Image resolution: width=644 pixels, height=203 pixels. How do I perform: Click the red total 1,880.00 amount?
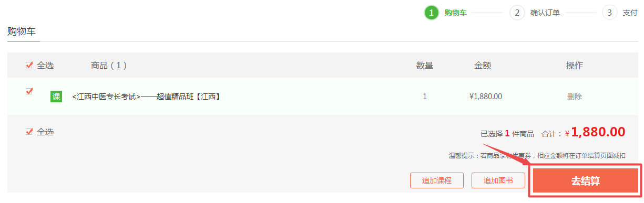click(598, 132)
